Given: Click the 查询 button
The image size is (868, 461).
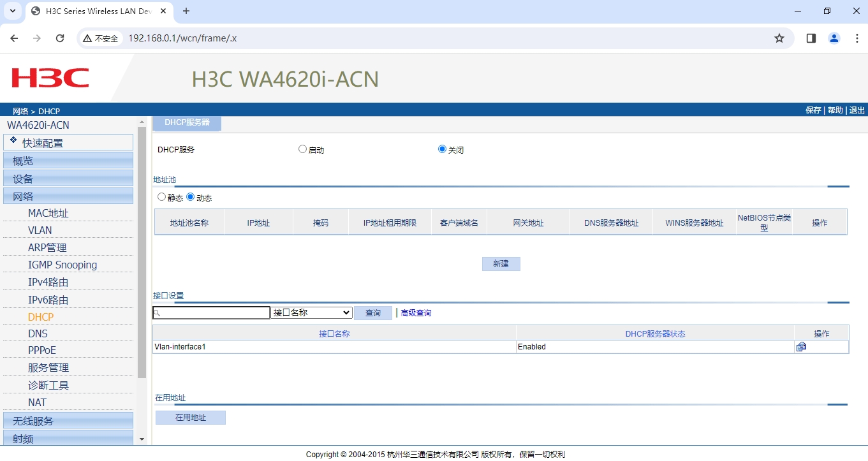Looking at the screenshot, I should click(x=373, y=313).
